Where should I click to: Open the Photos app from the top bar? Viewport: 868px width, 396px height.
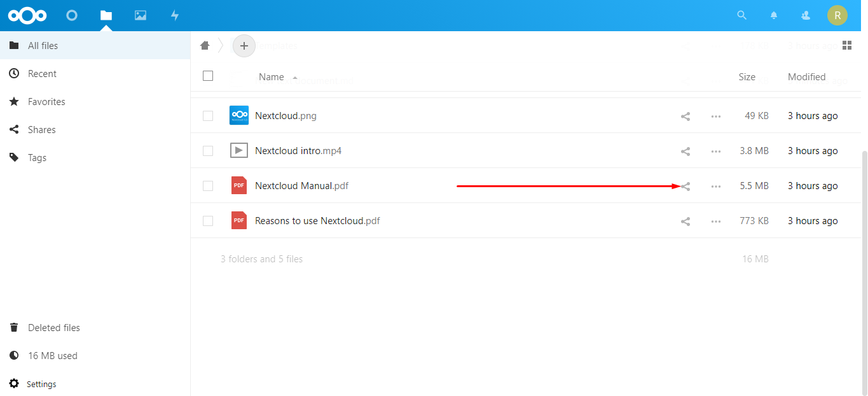click(x=140, y=15)
